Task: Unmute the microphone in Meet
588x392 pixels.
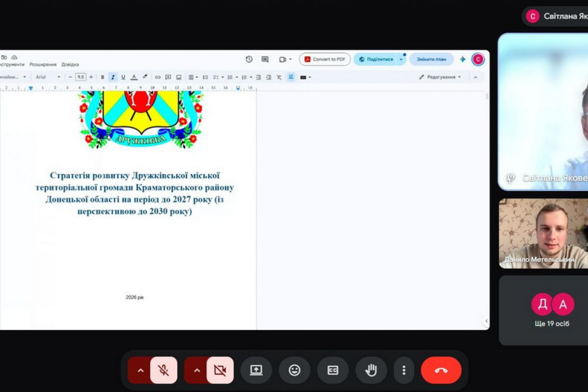Action: pyautogui.click(x=164, y=370)
